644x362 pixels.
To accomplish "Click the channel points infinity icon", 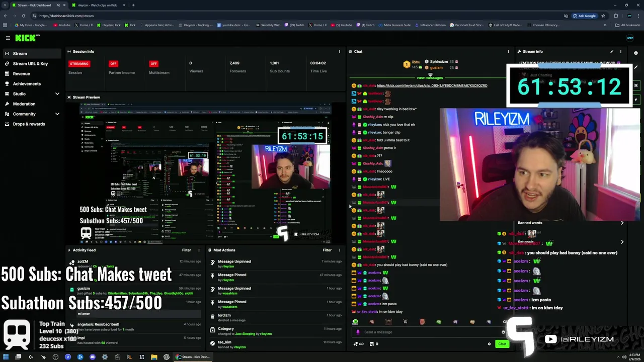I will tap(359, 344).
